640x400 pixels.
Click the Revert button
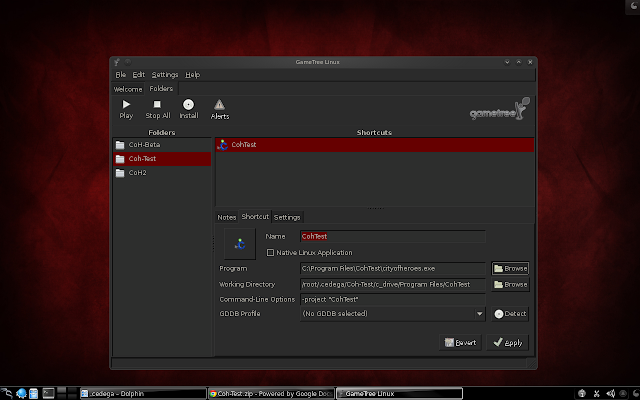[460, 343]
